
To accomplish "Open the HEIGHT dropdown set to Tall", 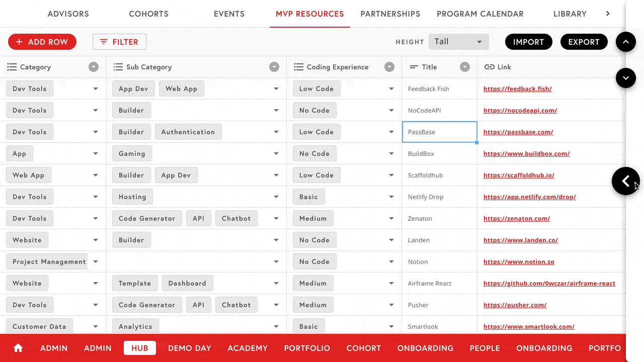I will tap(459, 42).
